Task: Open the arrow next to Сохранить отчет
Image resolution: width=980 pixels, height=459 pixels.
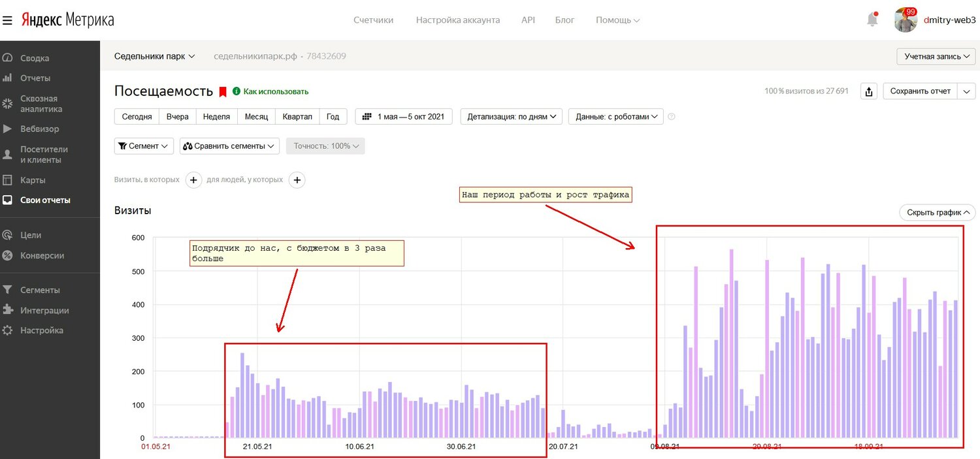Action: pyautogui.click(x=967, y=91)
